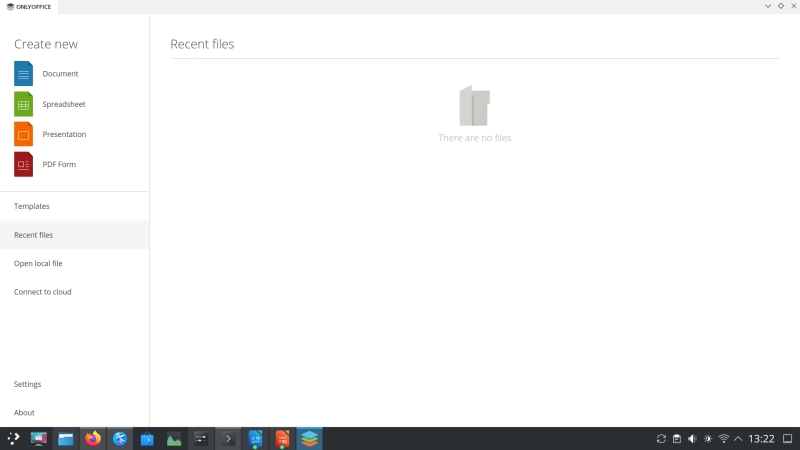The image size is (800, 450).
Task: Expand the hidden system tray icons arrow
Action: (738, 439)
